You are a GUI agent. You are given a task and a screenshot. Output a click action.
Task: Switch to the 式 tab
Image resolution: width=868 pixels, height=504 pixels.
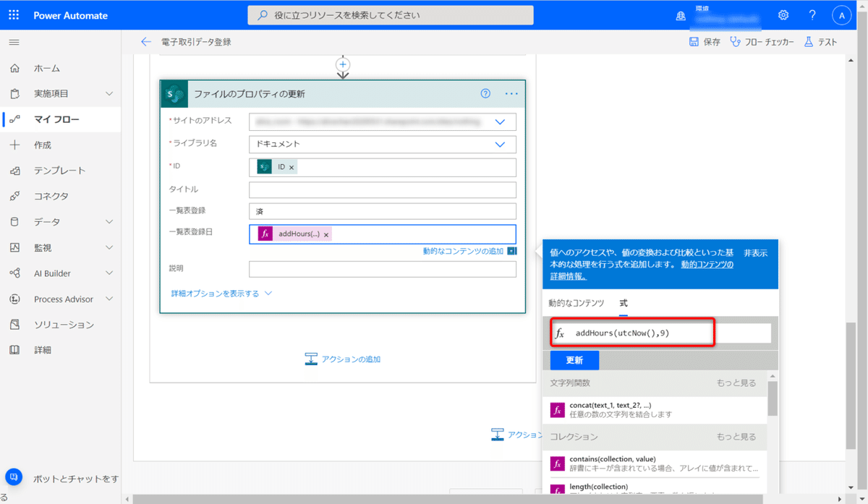[624, 303]
